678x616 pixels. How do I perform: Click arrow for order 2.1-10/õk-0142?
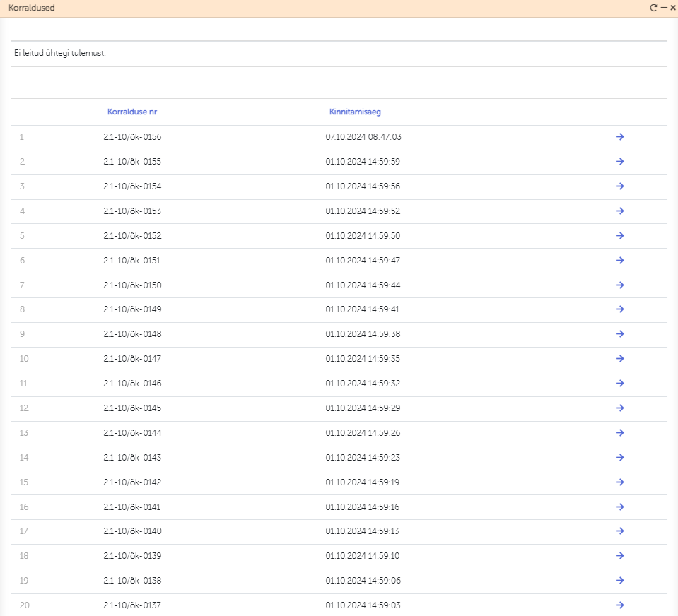[620, 482]
